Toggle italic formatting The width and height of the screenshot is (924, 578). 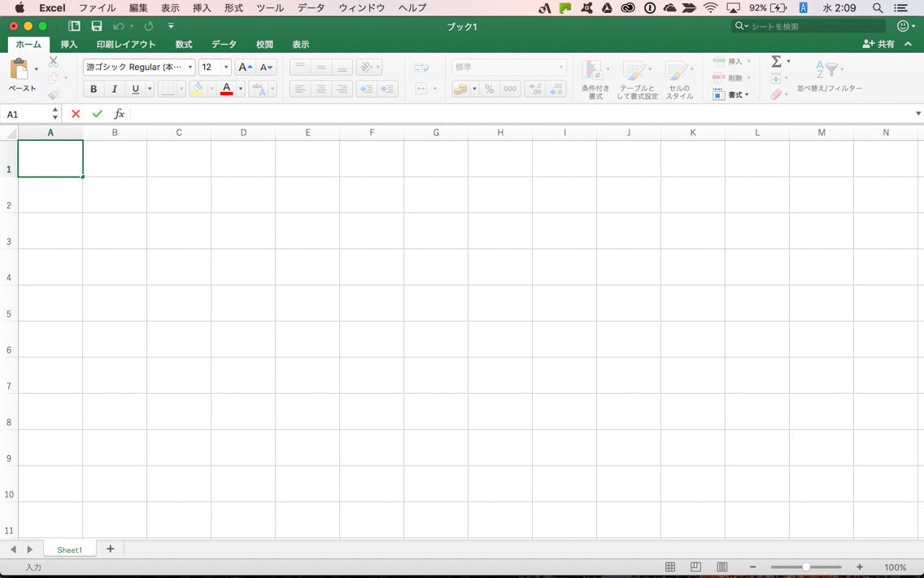114,89
